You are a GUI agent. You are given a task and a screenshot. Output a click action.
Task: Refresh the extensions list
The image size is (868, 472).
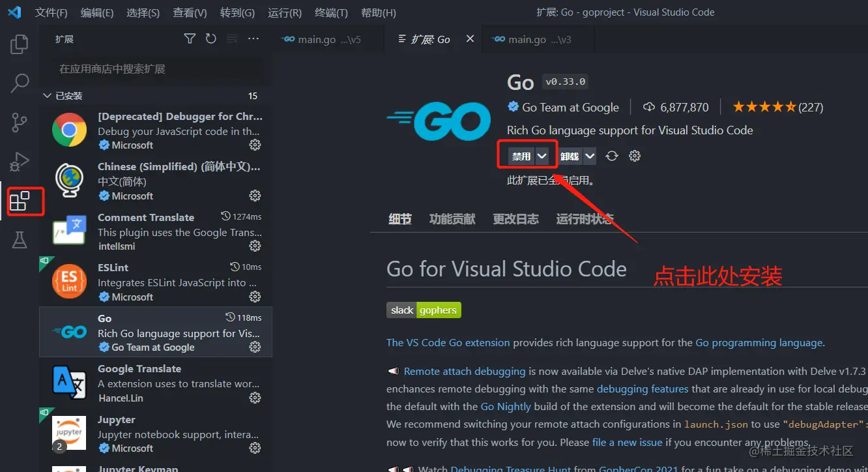(210, 39)
